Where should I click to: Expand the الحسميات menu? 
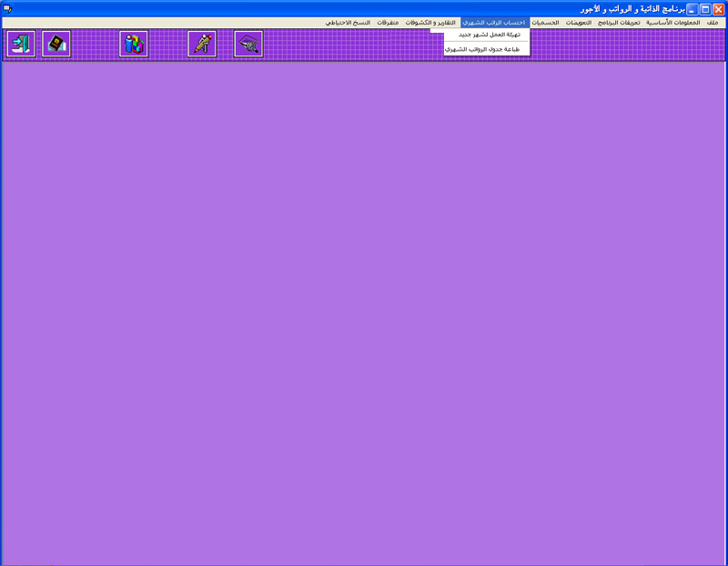[545, 22]
